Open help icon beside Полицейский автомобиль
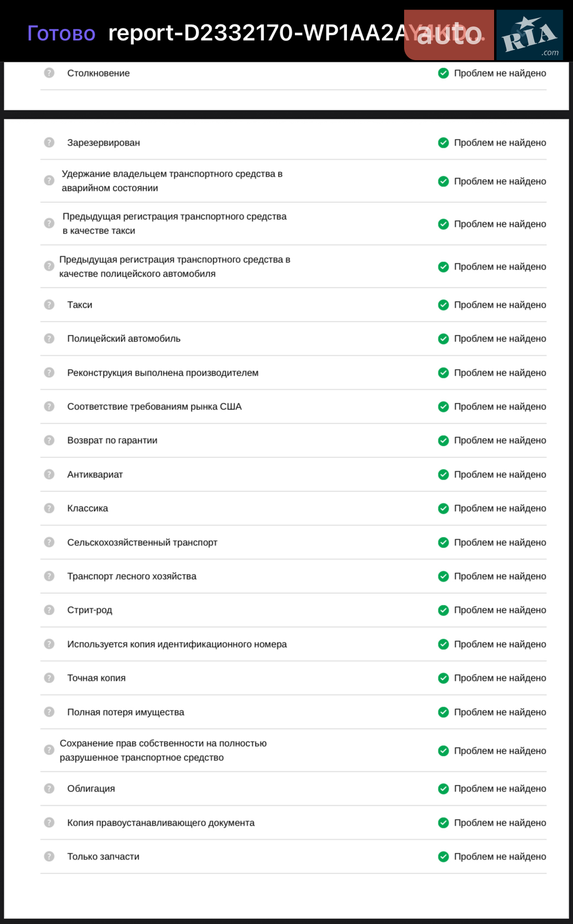The height and width of the screenshot is (924, 573). point(49,338)
